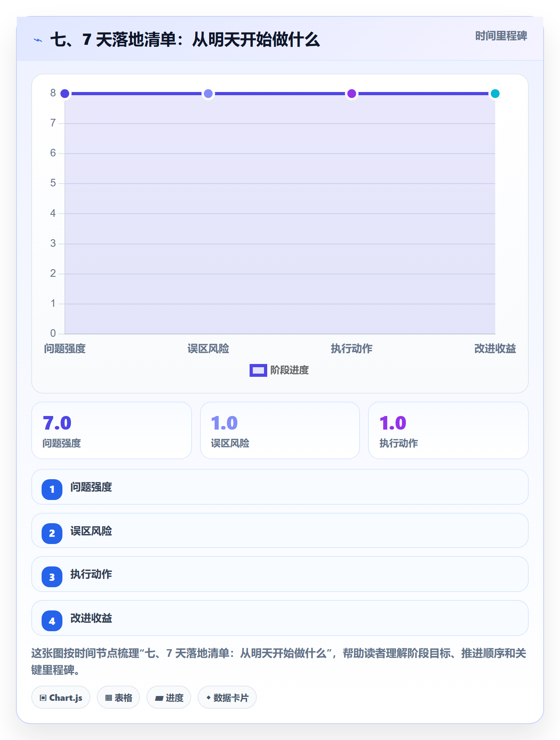Viewport: 560px width, 740px height.
Task: Select the 1.0 执行动作 data card
Action: pyautogui.click(x=448, y=430)
